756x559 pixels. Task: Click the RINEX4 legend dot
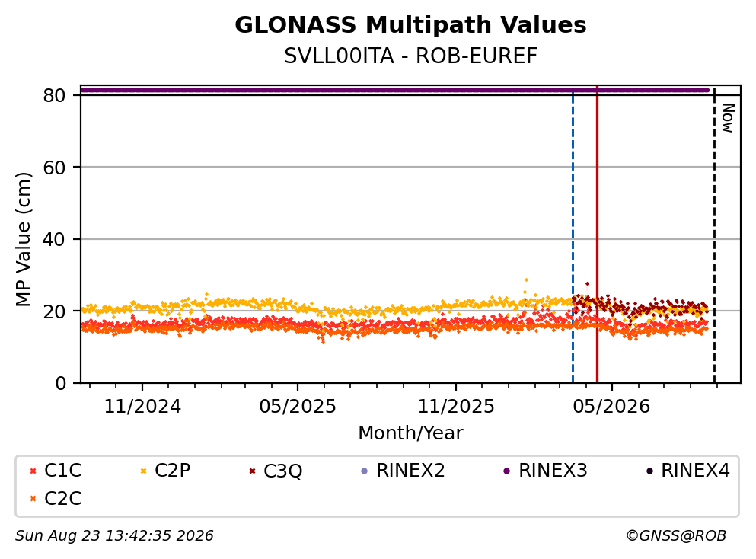coord(649,471)
